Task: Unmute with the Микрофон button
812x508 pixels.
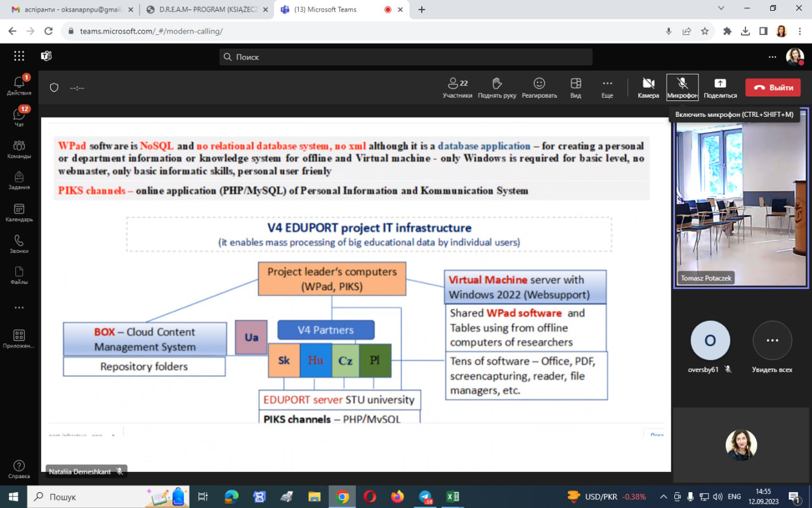Action: (683, 88)
